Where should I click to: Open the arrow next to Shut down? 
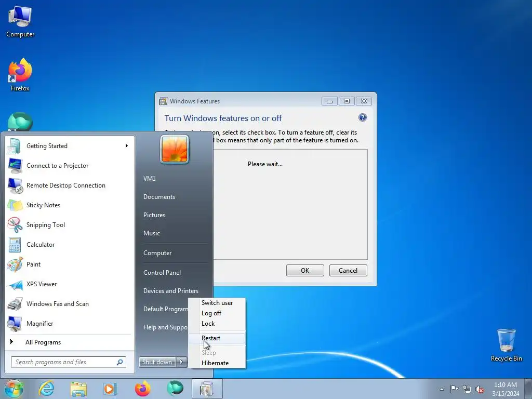click(181, 362)
